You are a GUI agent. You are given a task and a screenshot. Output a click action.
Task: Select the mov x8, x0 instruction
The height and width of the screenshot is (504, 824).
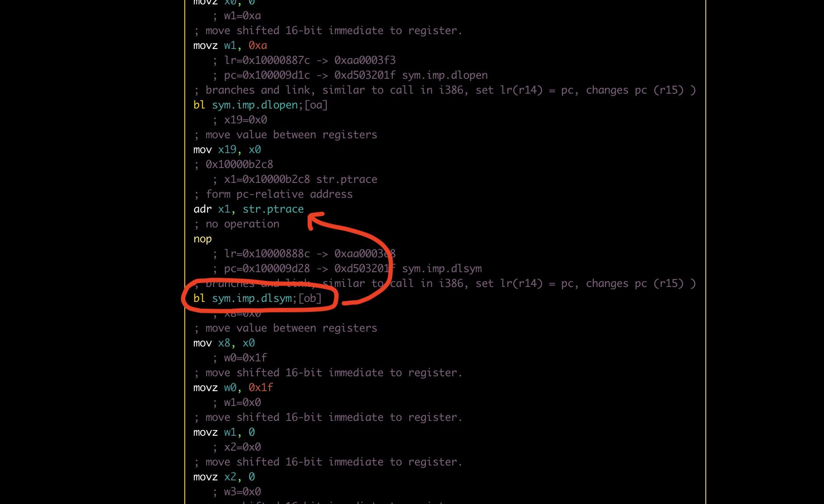click(x=224, y=343)
